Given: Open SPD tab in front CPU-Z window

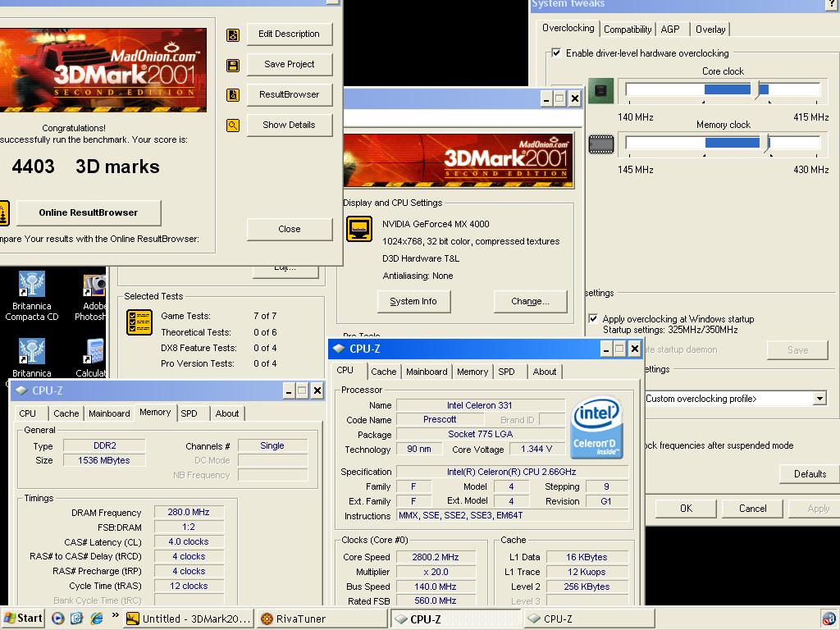Looking at the screenshot, I should [506, 372].
